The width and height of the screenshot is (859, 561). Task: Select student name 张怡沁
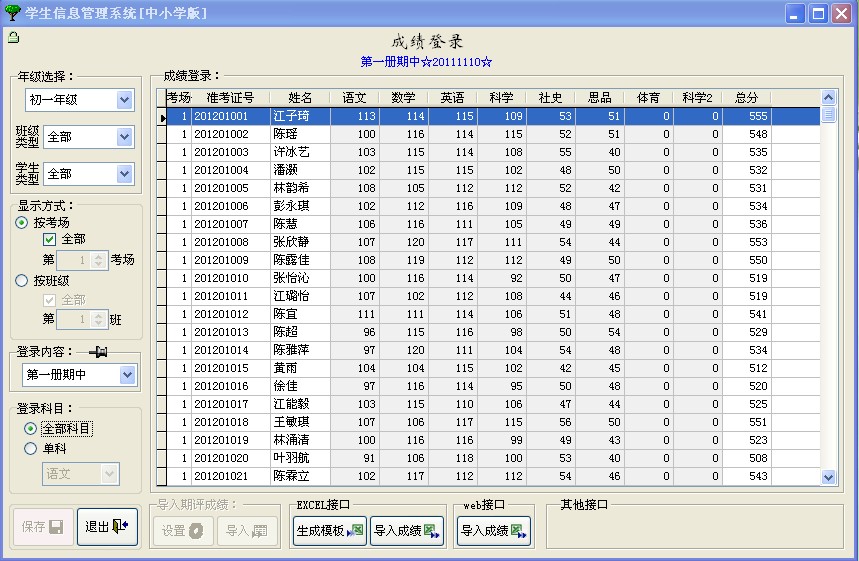pyautogui.click(x=291, y=278)
